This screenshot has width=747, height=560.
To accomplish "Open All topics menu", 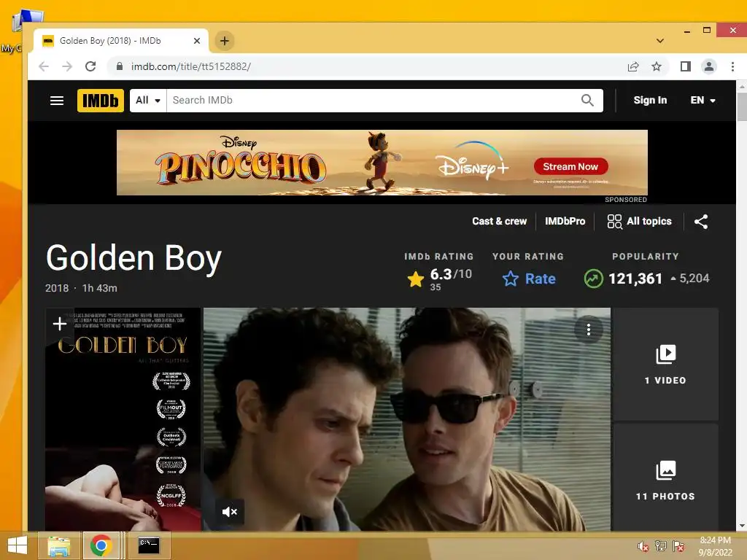I will coord(639,222).
